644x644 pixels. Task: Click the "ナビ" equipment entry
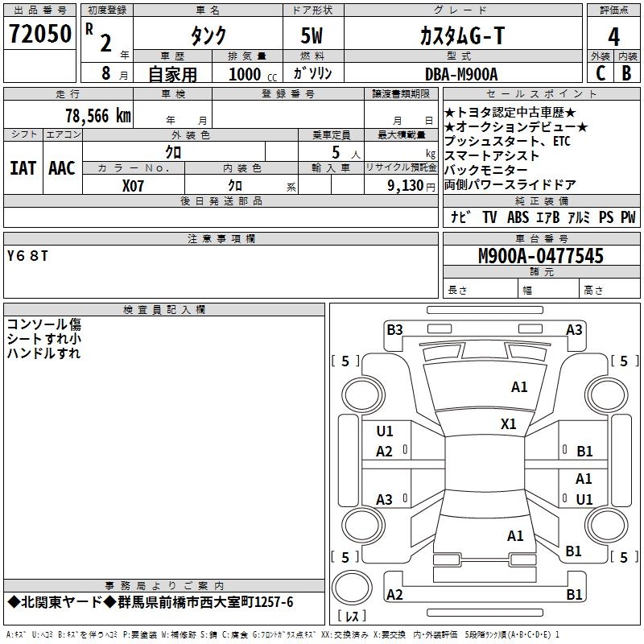(460, 217)
